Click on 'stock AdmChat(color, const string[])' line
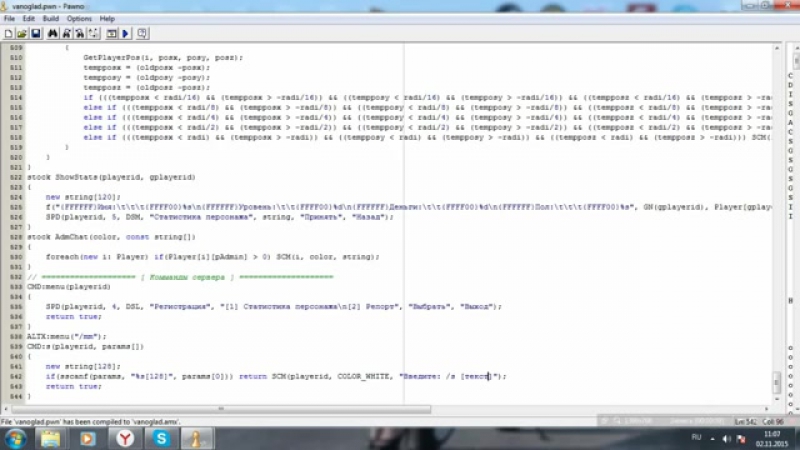 [111, 237]
